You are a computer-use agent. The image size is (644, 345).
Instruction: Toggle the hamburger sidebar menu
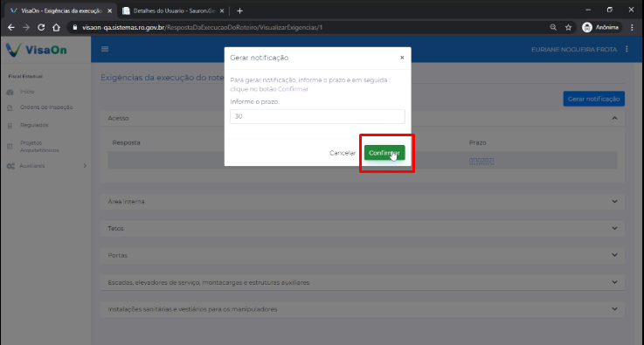[105, 49]
